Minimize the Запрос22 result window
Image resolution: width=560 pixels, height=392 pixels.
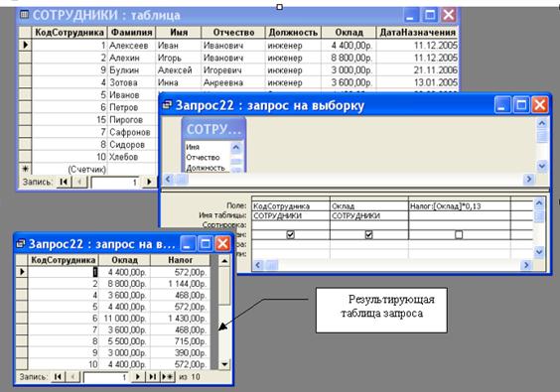[x=188, y=244]
